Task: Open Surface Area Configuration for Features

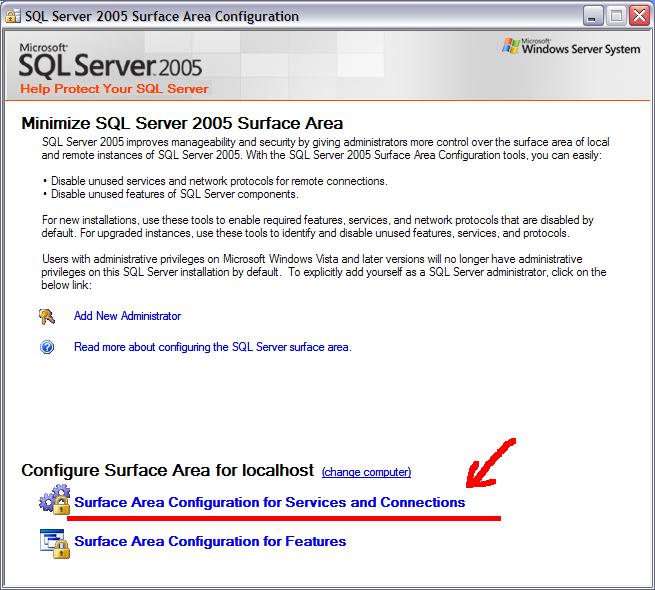Action: pos(210,541)
